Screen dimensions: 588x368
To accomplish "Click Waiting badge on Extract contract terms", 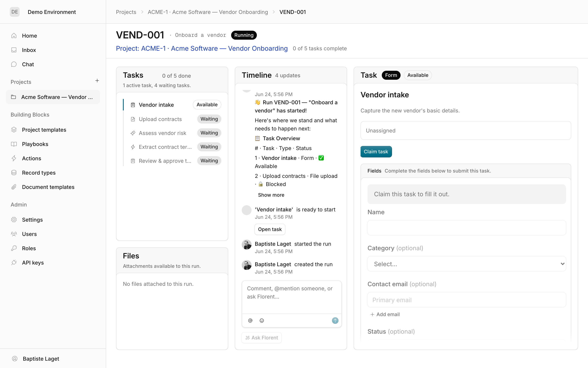I will tap(209, 147).
